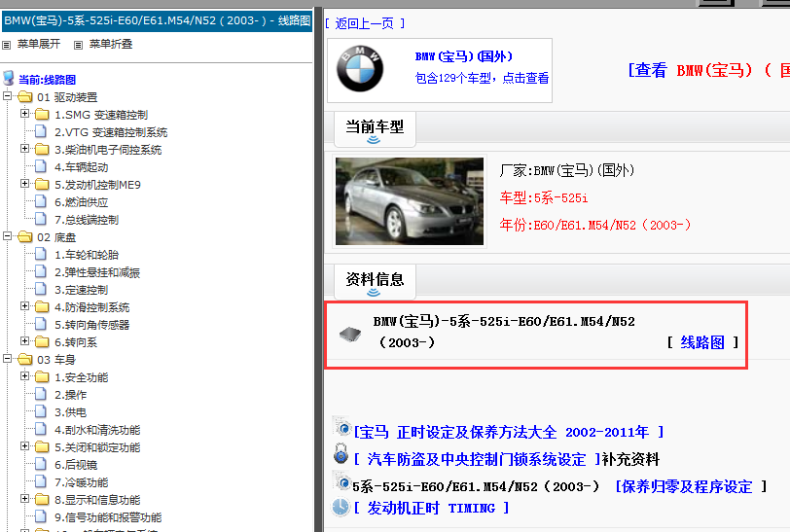Expand the 1.安全功能 node
Image resolution: width=790 pixels, height=532 pixels.
point(24,375)
